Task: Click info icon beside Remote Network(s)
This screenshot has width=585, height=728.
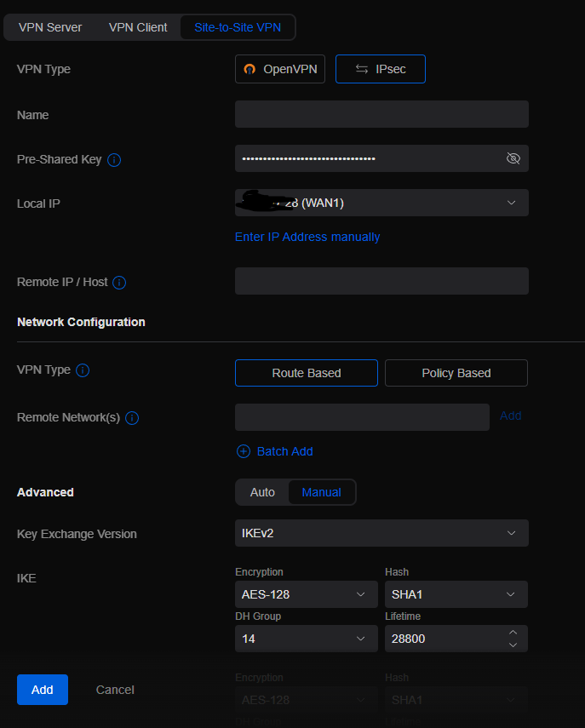Action: 132,418
